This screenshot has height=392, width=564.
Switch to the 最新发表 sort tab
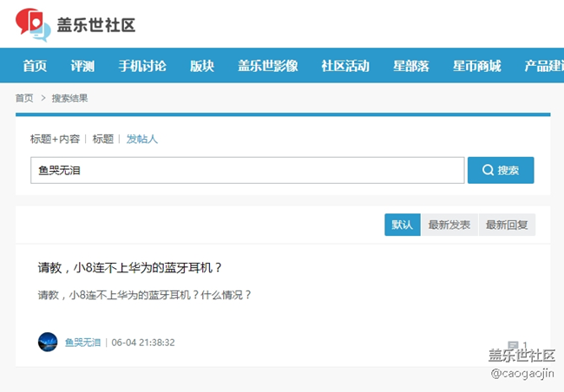coord(449,225)
